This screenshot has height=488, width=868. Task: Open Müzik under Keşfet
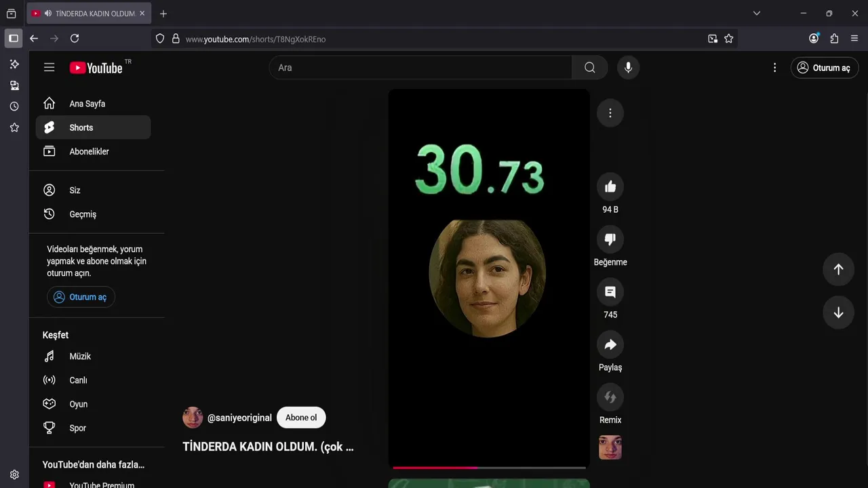[93, 357]
